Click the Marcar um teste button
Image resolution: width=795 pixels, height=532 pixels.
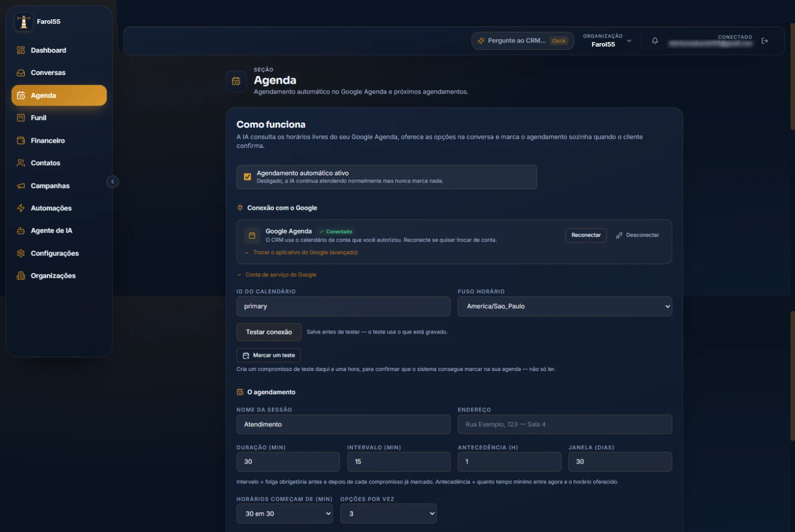coord(268,355)
